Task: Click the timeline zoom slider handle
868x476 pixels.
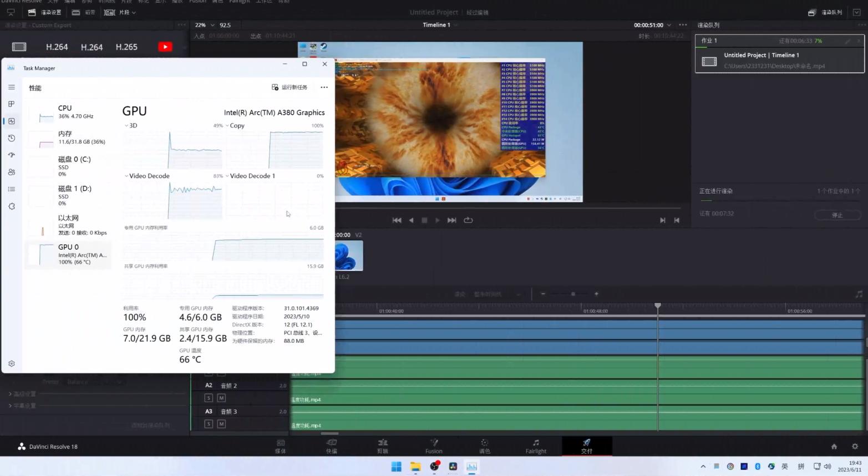Action: click(x=573, y=294)
